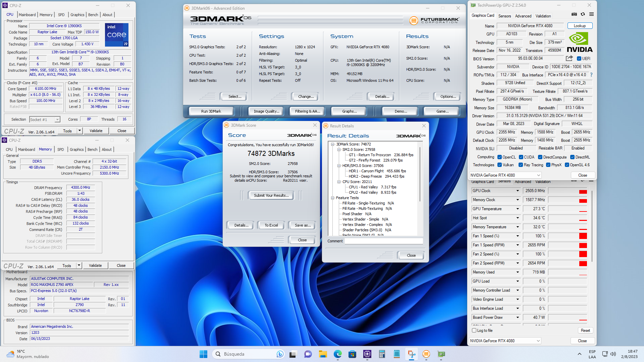Image resolution: width=644 pixels, height=362 pixels.
Task: Open File Explorer from the taskbar
Action: click(x=323, y=354)
